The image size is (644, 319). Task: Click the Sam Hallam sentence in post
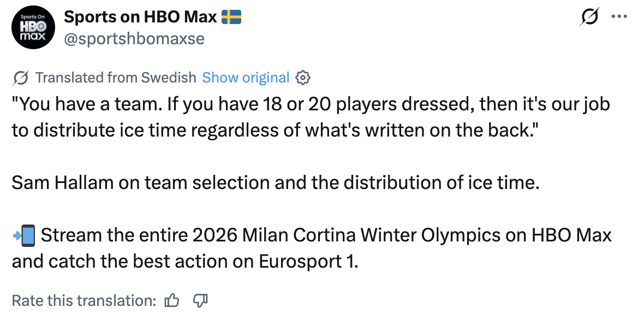(275, 182)
